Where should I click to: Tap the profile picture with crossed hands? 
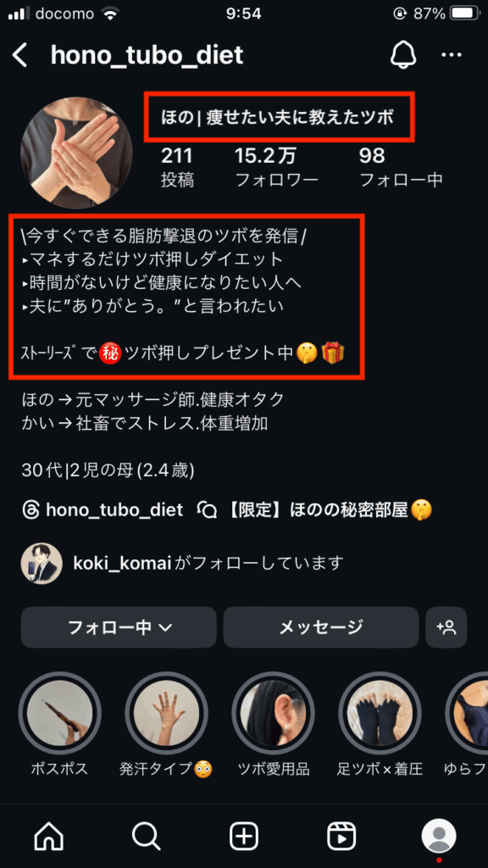coord(76,153)
